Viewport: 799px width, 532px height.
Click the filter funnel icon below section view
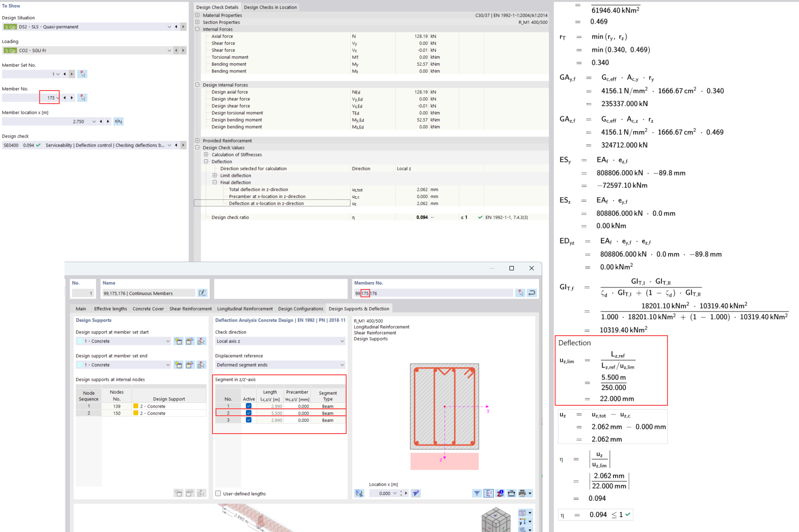477,493
